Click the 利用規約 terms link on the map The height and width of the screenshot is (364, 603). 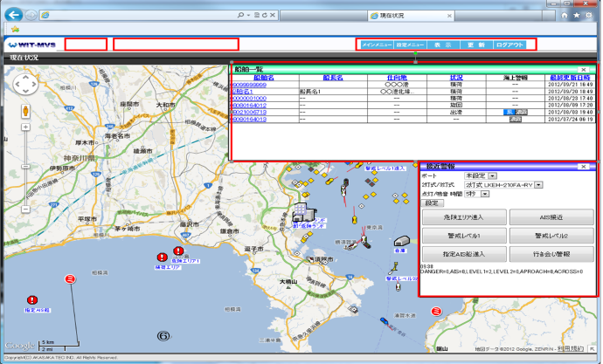pyautogui.click(x=571, y=348)
